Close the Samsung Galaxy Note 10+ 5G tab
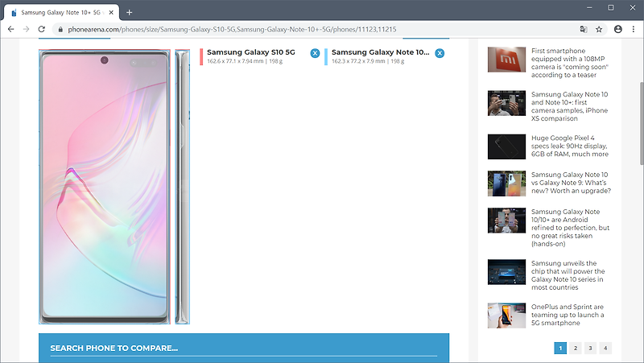The height and width of the screenshot is (363, 644). 111,12
